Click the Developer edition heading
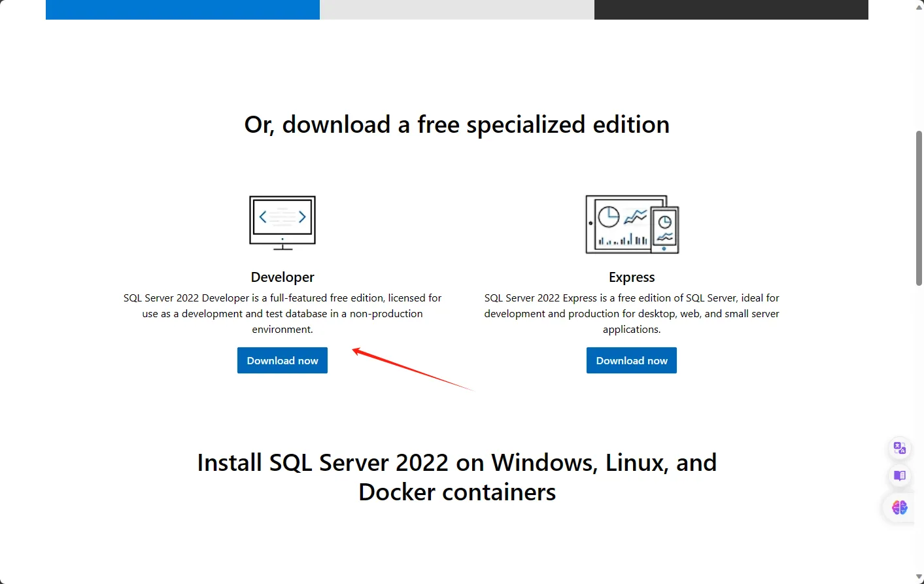The width and height of the screenshot is (924, 584). click(x=282, y=277)
